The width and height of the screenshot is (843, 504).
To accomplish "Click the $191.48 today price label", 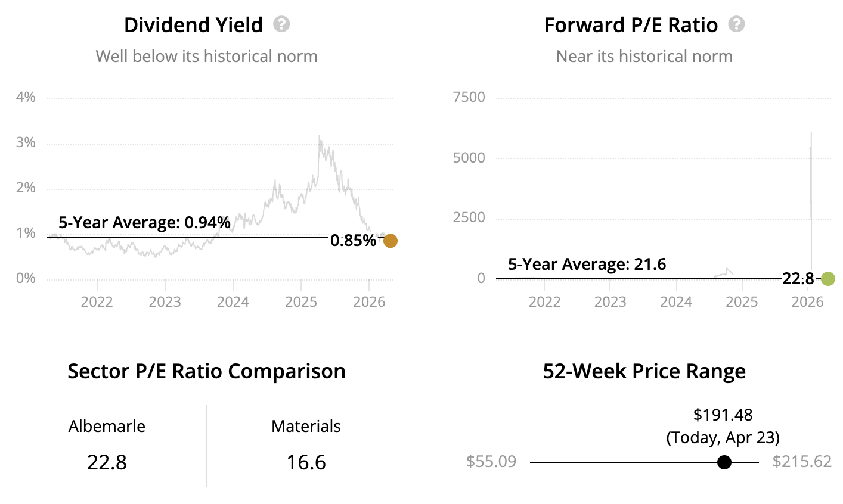I will click(x=723, y=415).
